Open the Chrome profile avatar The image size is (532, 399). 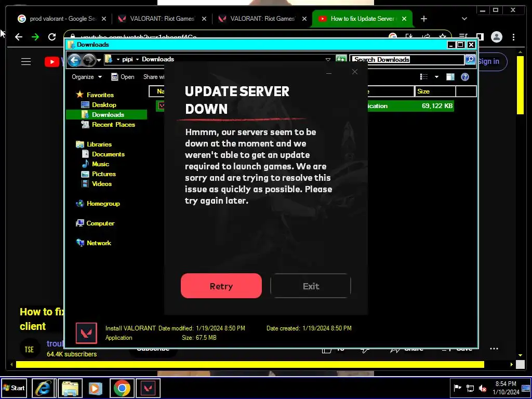(x=496, y=37)
